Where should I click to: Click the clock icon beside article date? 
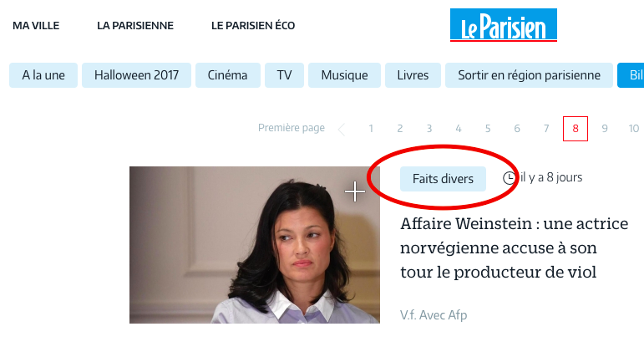point(509,177)
